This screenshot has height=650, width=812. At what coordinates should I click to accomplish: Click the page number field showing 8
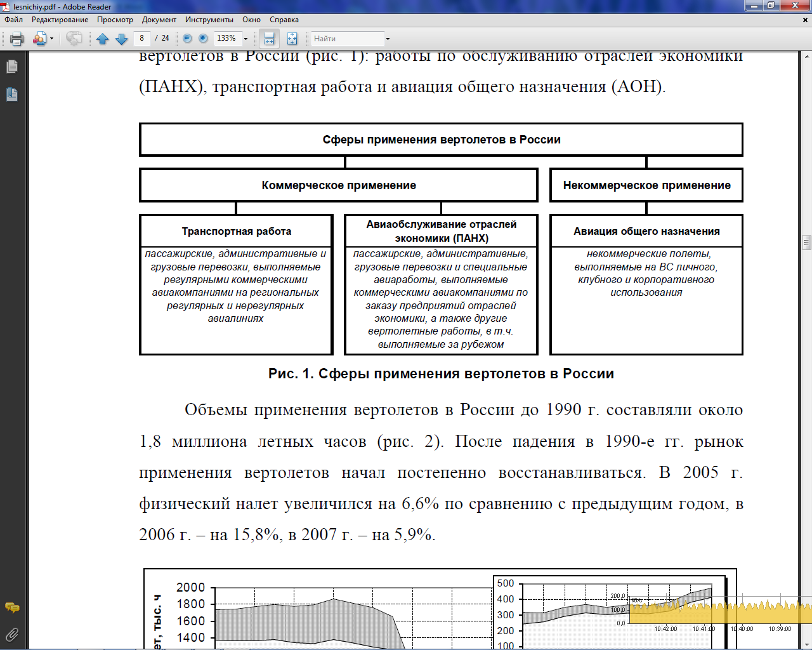[x=142, y=38]
